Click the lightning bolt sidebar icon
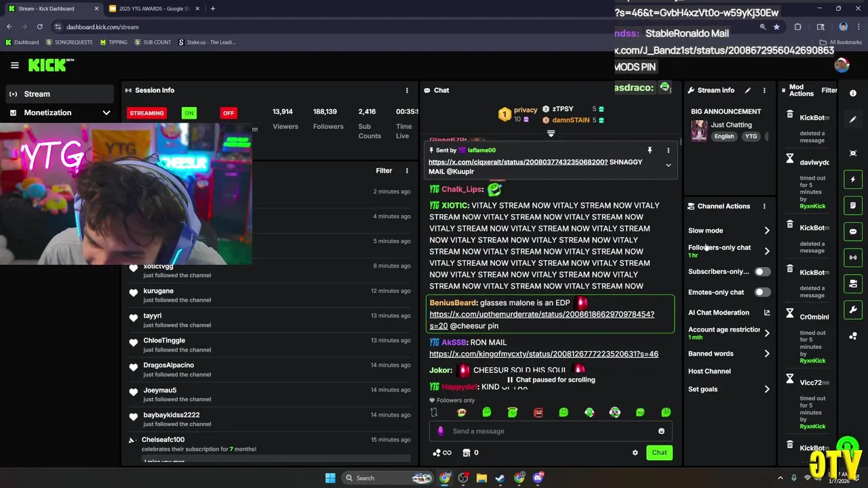Viewport: 868px width, 488px height. coord(853,180)
